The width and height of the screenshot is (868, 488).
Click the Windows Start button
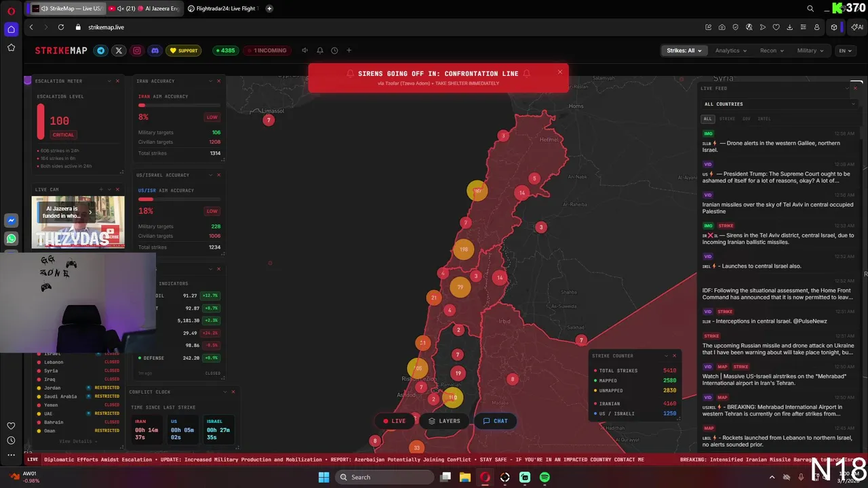(x=323, y=477)
